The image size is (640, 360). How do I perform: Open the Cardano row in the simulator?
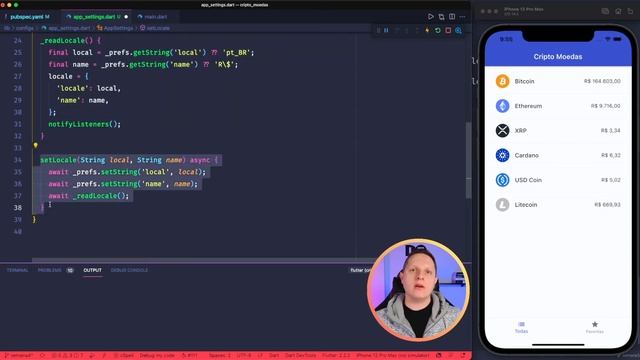pyautogui.click(x=558, y=156)
